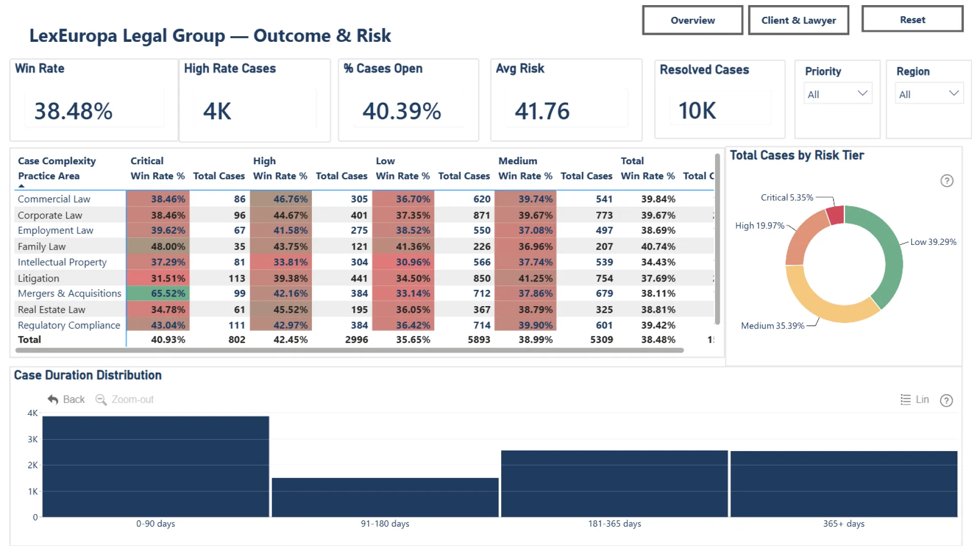Click the Critical column group header
This screenshot has height=551, width=980.
(x=147, y=161)
